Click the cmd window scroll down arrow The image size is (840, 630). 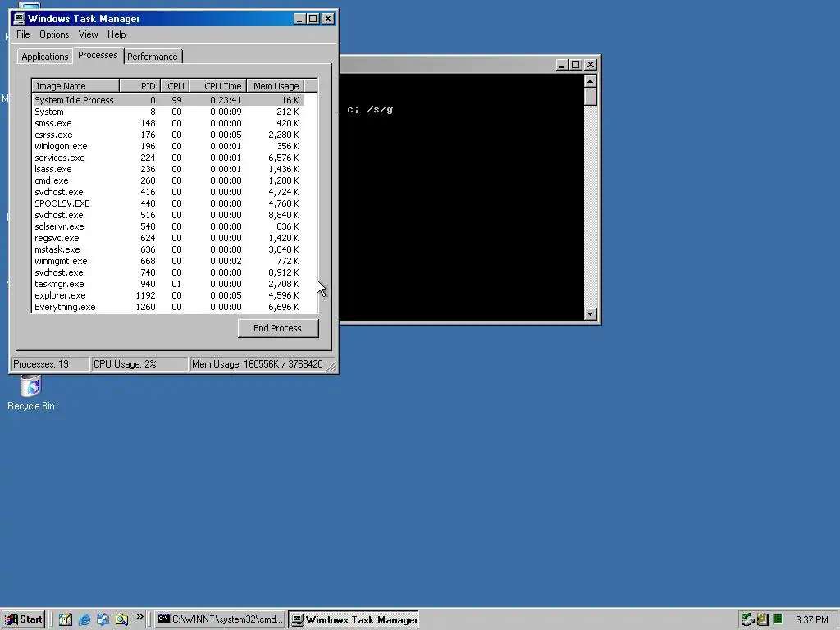pyautogui.click(x=591, y=314)
